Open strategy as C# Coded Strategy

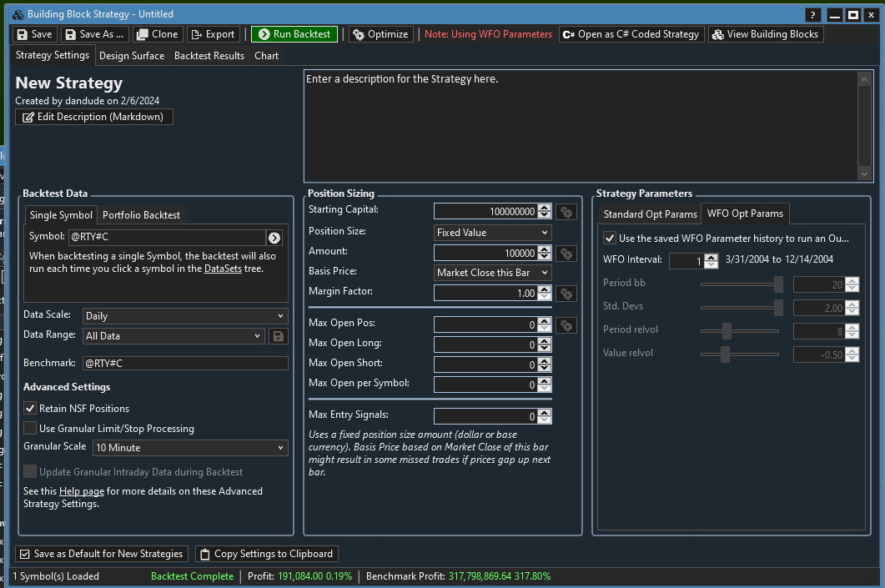pos(631,34)
